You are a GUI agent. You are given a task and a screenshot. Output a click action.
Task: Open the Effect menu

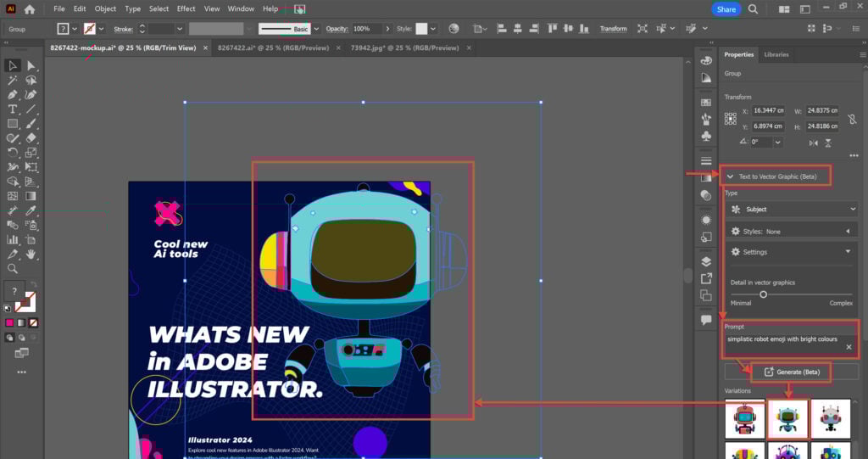(186, 8)
